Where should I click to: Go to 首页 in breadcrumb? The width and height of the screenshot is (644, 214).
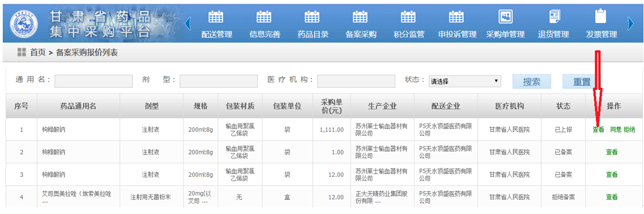[x=37, y=52]
